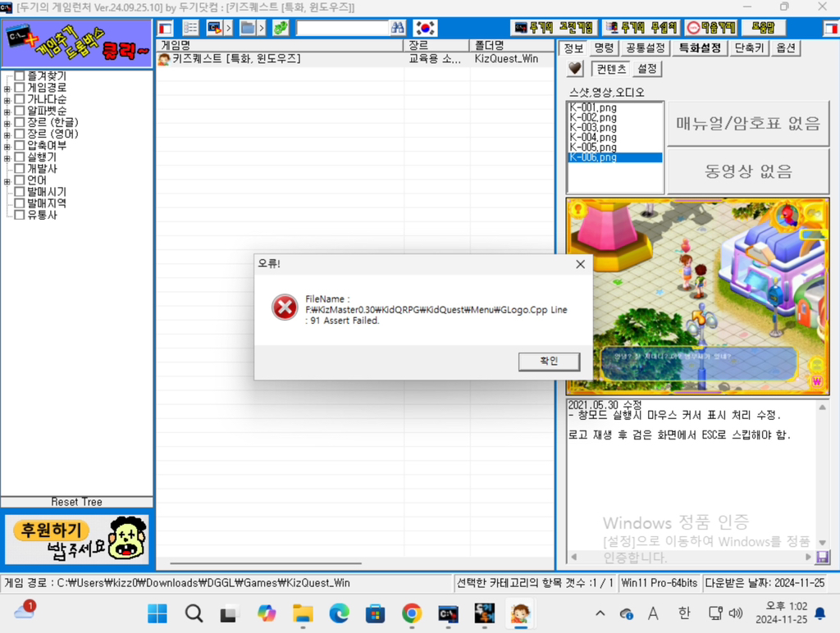The width and height of the screenshot is (840, 633).
Task: Open Google Chrome from the taskbar
Action: tap(412, 613)
